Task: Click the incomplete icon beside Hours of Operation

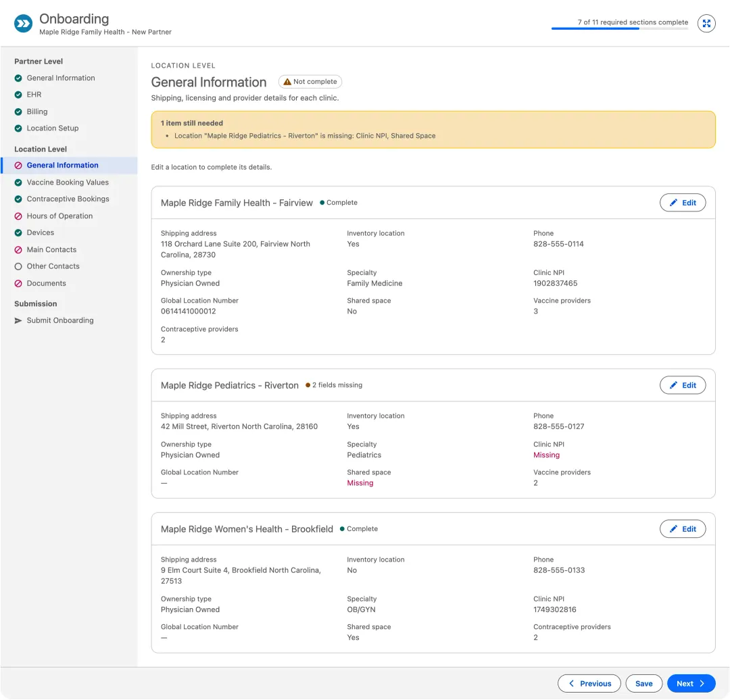Action: (18, 216)
